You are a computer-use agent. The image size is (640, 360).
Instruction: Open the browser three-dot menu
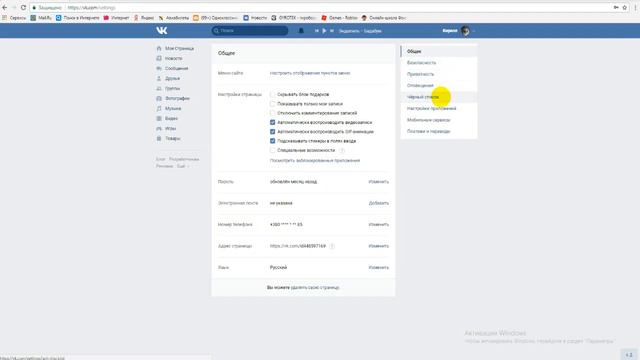click(636, 7)
